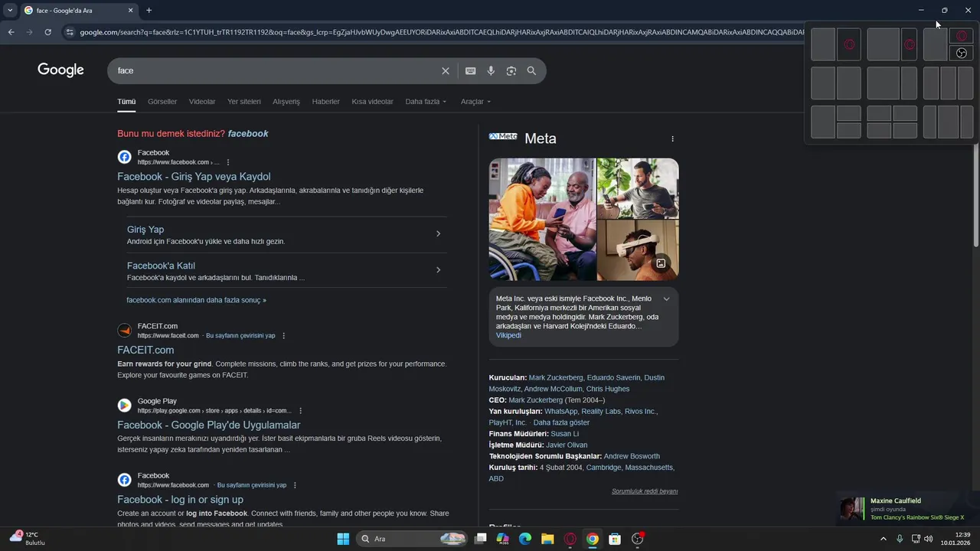Search by image with the Lens camera icon

point(511,70)
